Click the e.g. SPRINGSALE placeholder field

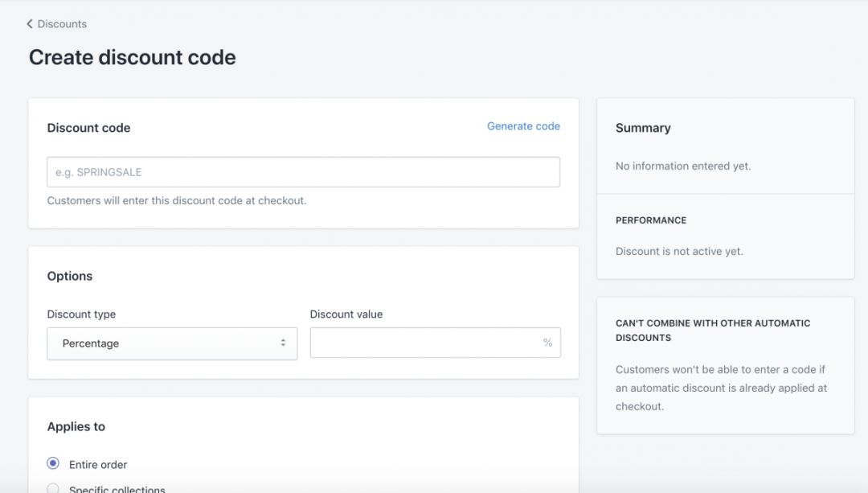(303, 171)
